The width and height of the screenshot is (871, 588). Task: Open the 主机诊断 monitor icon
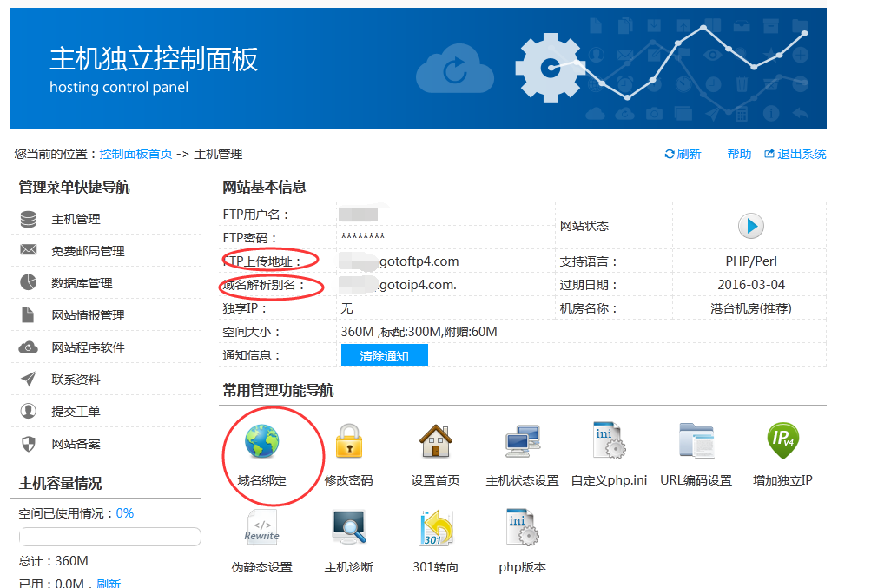348,528
